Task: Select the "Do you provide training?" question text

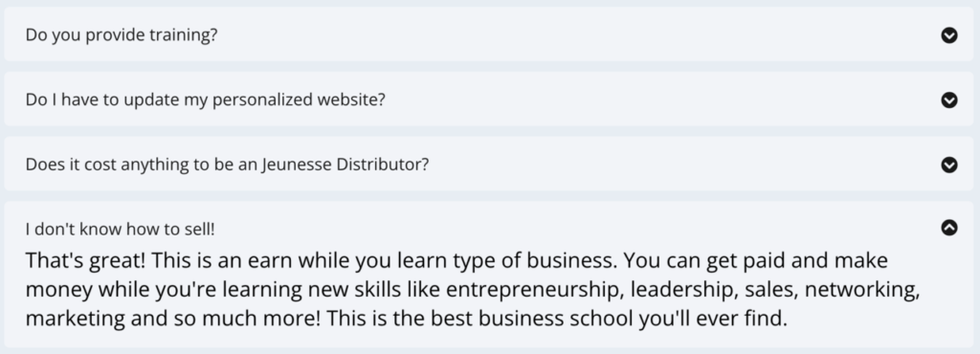Action: (122, 35)
